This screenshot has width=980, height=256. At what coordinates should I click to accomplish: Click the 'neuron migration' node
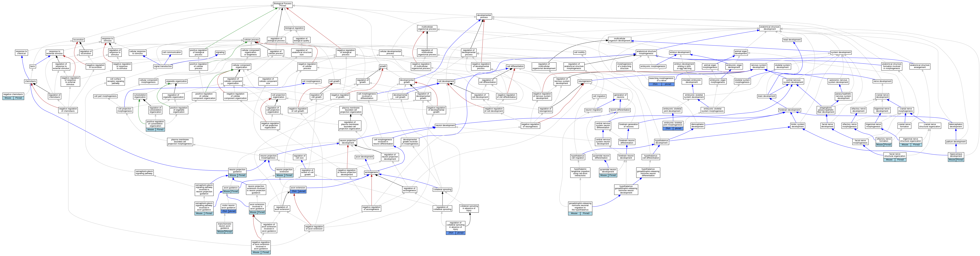[x=593, y=110]
